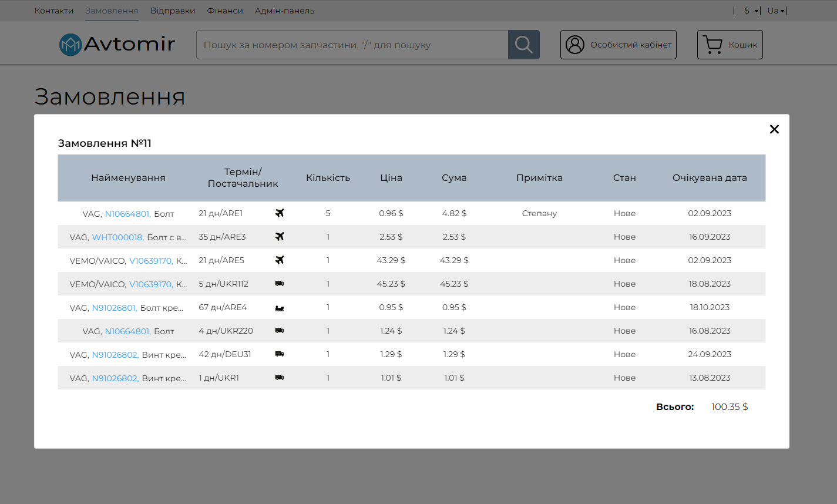Image resolution: width=837 pixels, height=504 pixels.
Task: Click the Ціна column header
Action: [391, 178]
